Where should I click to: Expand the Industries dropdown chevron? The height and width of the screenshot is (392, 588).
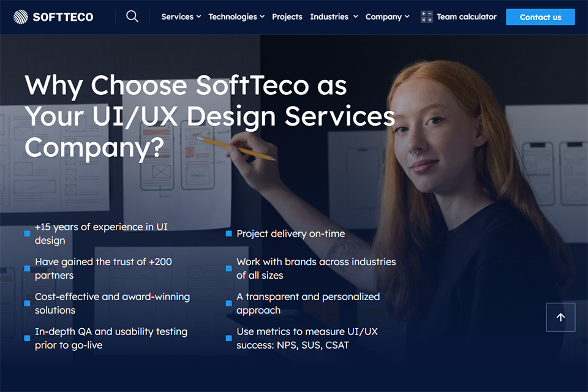pyautogui.click(x=355, y=17)
